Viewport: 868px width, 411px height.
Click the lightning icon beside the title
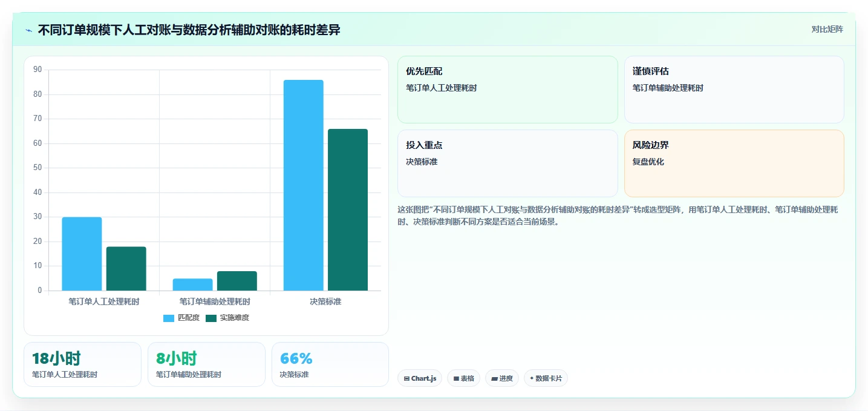click(x=29, y=30)
